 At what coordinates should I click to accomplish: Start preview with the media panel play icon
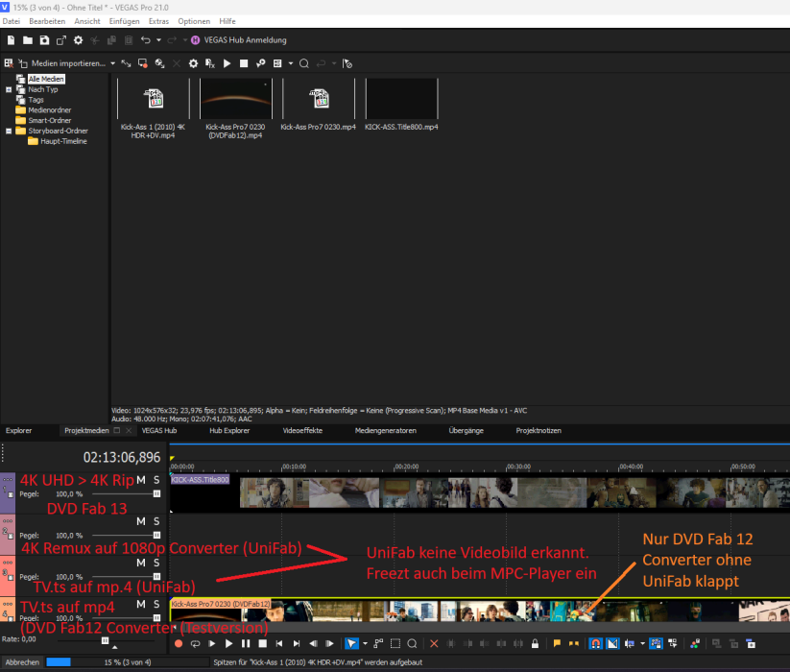[x=227, y=63]
